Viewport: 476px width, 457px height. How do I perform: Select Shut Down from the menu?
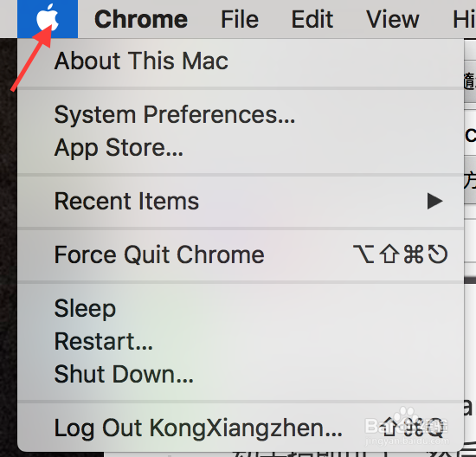241,374
